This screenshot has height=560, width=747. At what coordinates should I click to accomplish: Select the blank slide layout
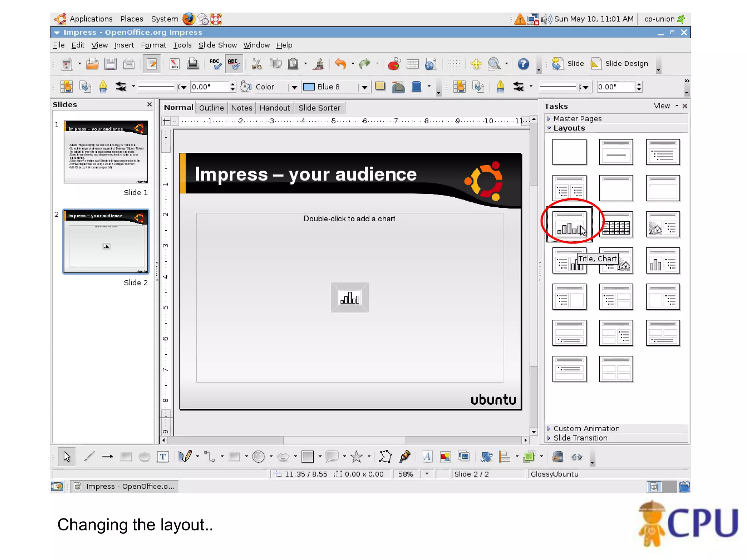569,152
